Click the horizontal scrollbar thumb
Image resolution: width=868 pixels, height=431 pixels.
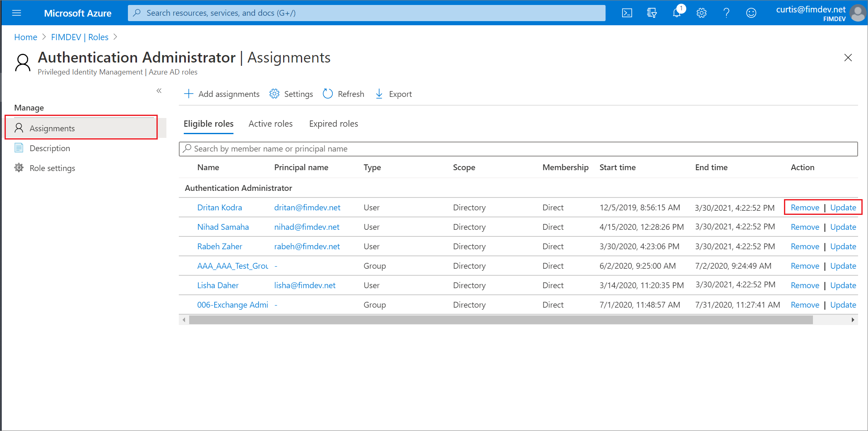pos(501,320)
